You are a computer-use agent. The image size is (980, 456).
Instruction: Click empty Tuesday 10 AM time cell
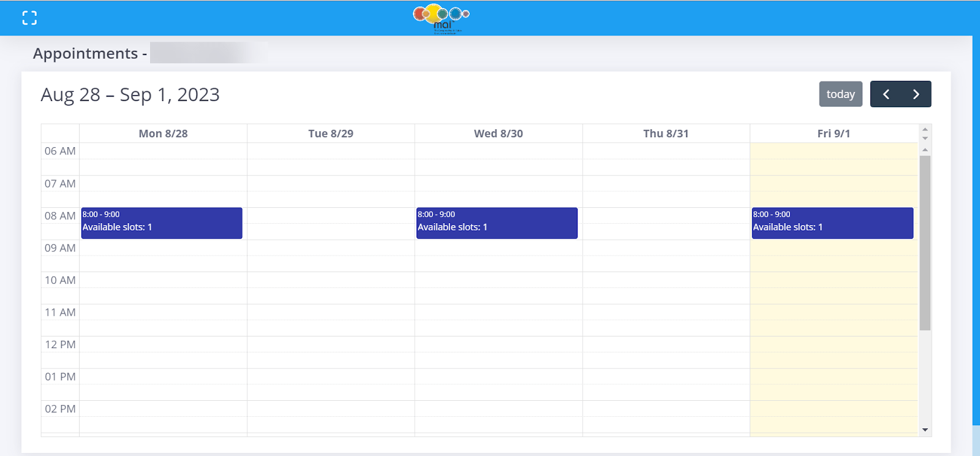pos(331,280)
